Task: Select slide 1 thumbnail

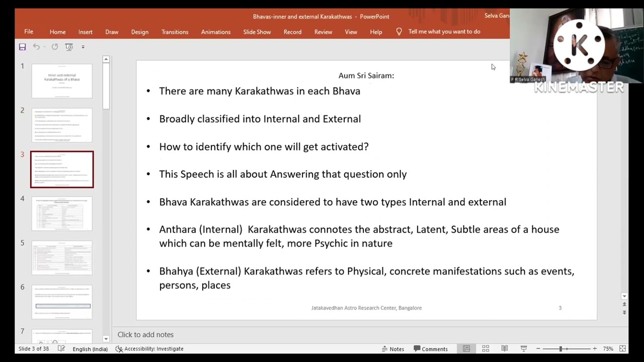Action: (x=62, y=81)
